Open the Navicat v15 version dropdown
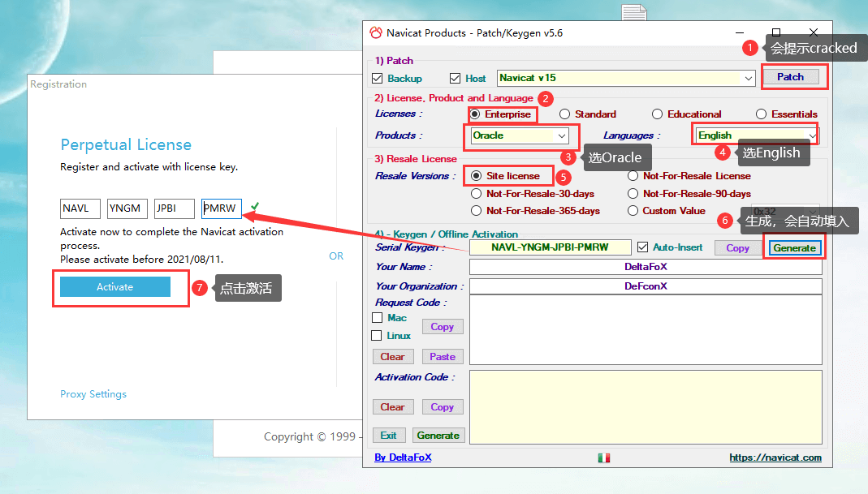The height and width of the screenshot is (494, 868). pyautogui.click(x=749, y=78)
